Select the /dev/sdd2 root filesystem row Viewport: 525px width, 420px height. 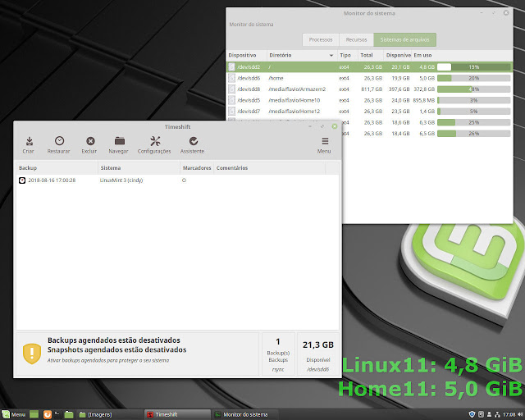(369, 67)
